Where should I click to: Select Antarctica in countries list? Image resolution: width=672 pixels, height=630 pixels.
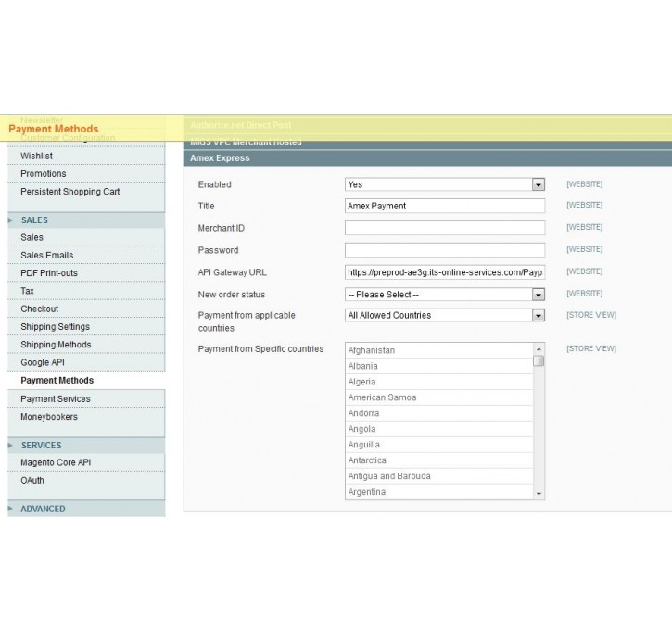pos(438,460)
